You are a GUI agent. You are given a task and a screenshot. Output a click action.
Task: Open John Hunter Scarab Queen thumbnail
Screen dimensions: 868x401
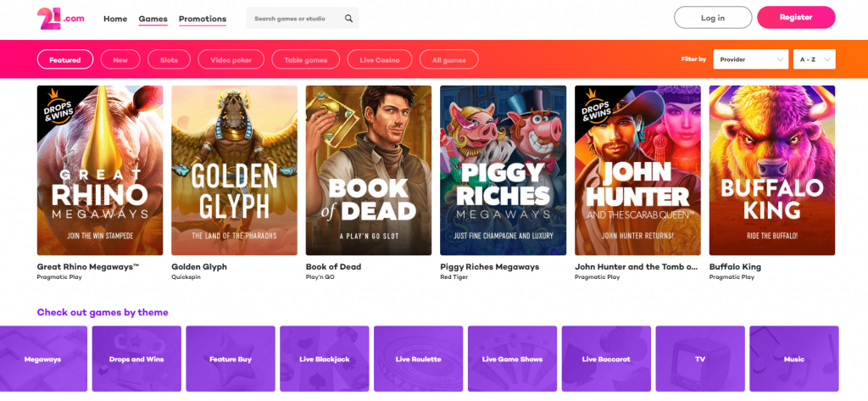637,170
